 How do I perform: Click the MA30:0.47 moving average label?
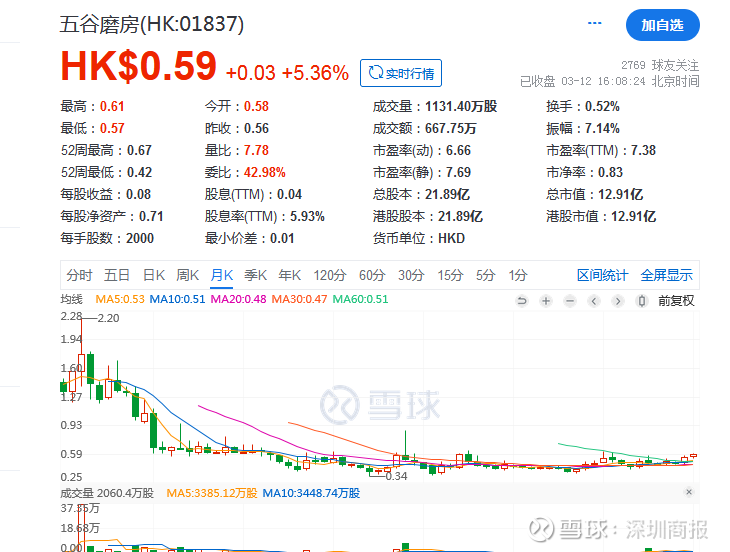299,299
